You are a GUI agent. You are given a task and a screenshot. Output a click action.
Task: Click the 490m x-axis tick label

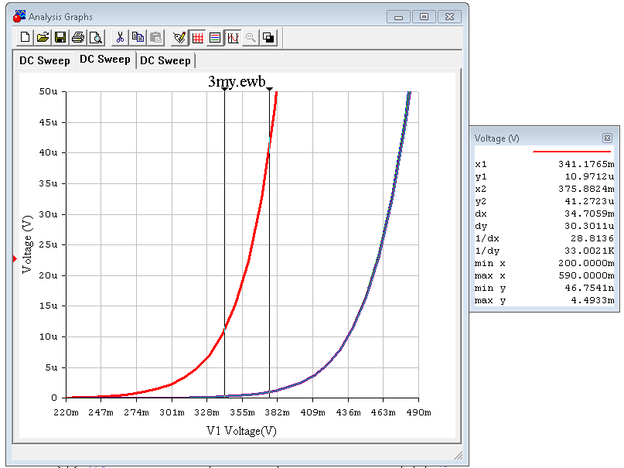(x=419, y=413)
